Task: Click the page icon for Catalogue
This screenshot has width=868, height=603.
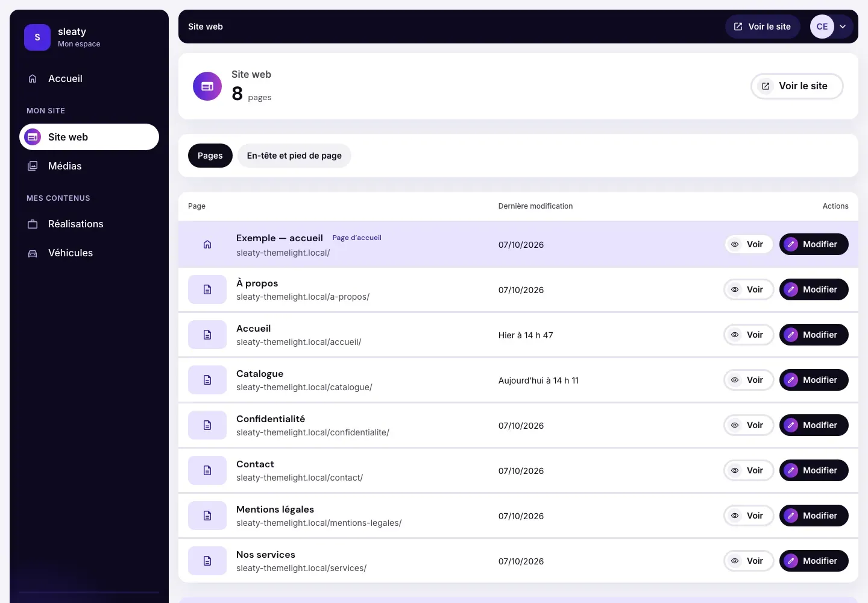Action: point(207,380)
